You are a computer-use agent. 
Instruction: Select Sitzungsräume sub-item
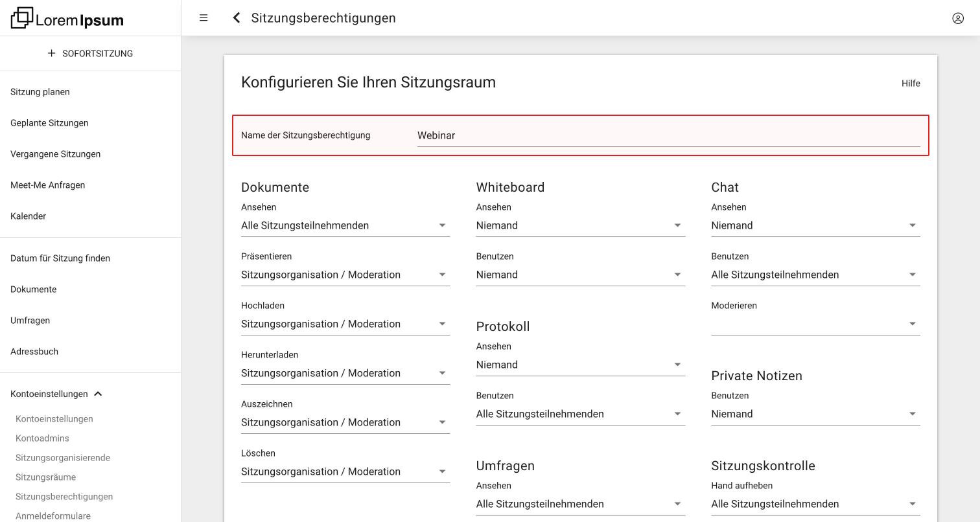[45, 477]
